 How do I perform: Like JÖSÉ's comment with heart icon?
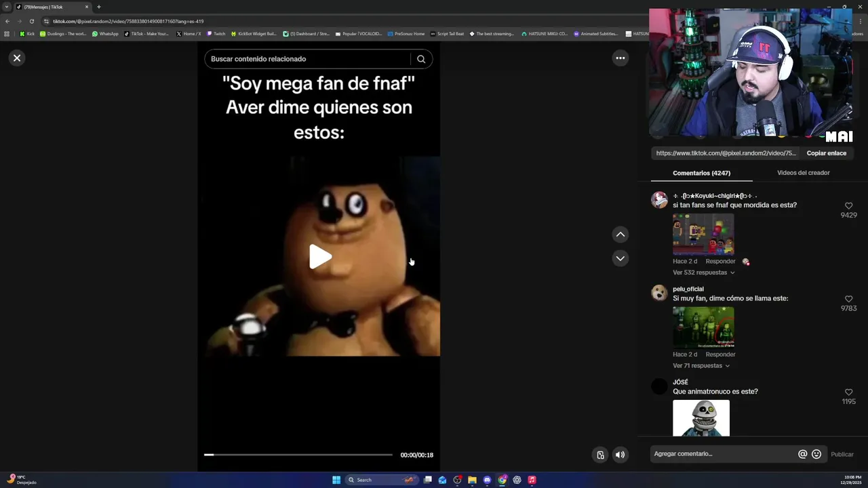[848, 392]
